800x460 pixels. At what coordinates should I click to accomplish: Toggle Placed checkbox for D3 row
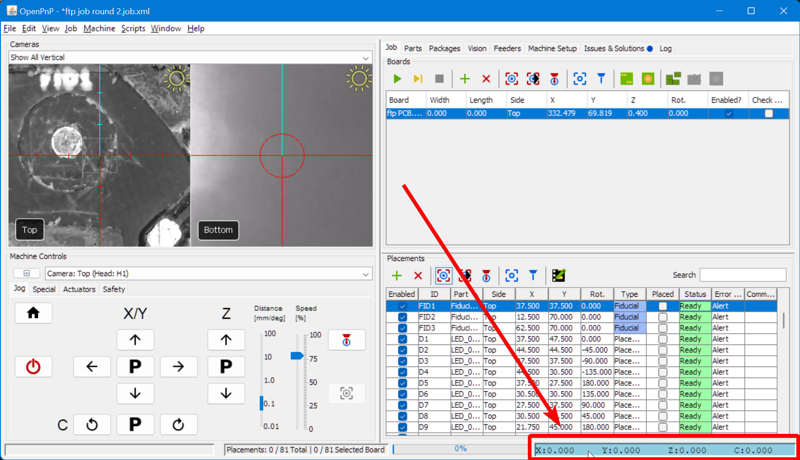(662, 361)
